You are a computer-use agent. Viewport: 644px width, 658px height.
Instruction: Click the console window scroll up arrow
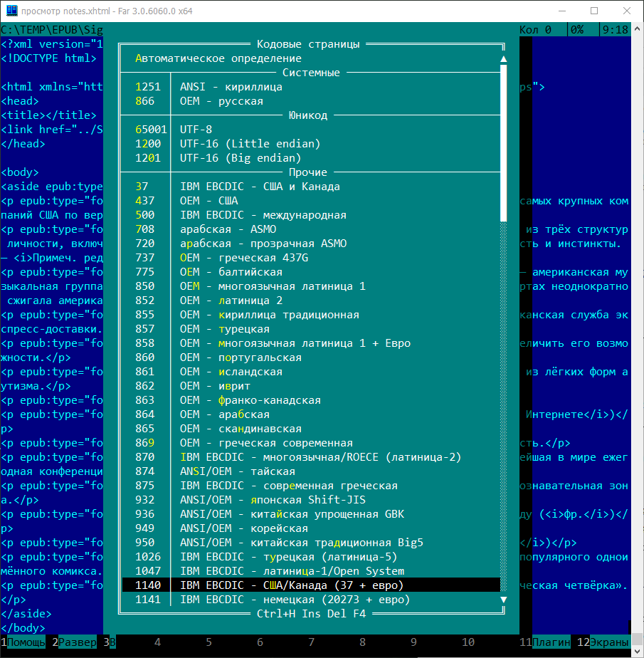(638, 29)
